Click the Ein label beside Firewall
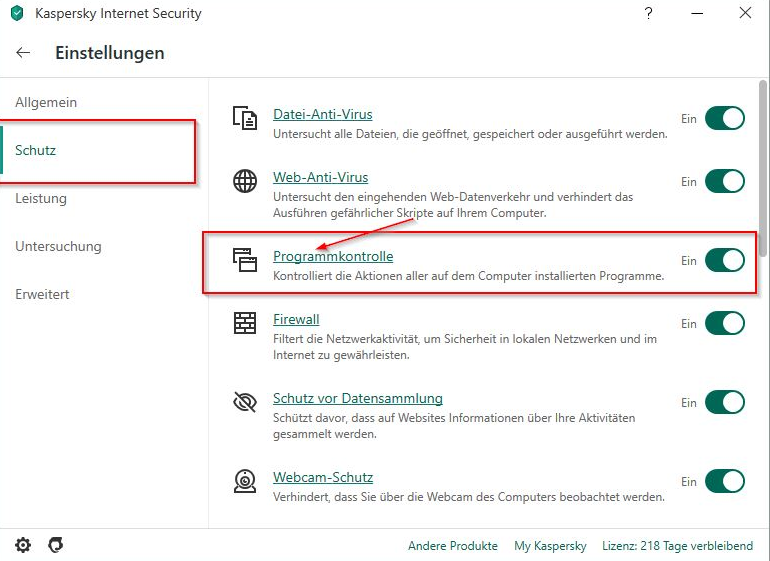 [688, 324]
